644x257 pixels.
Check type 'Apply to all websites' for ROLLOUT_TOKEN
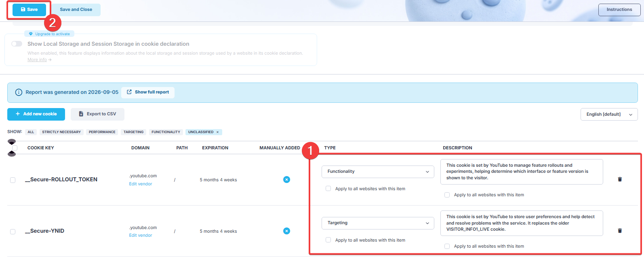(x=328, y=189)
